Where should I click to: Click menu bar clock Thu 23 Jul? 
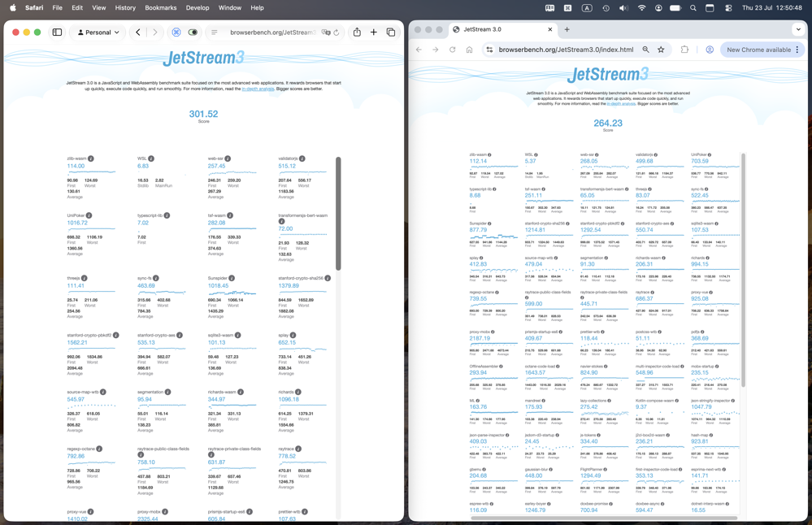pos(771,8)
